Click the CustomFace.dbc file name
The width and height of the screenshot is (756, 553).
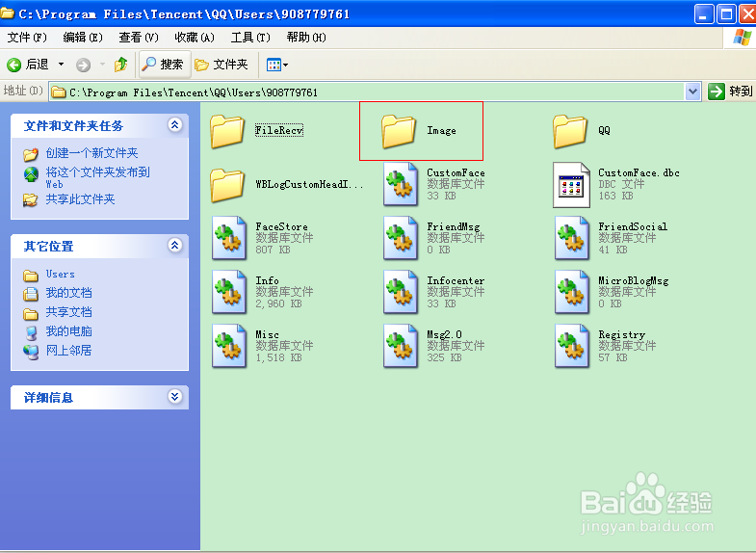[639, 172]
